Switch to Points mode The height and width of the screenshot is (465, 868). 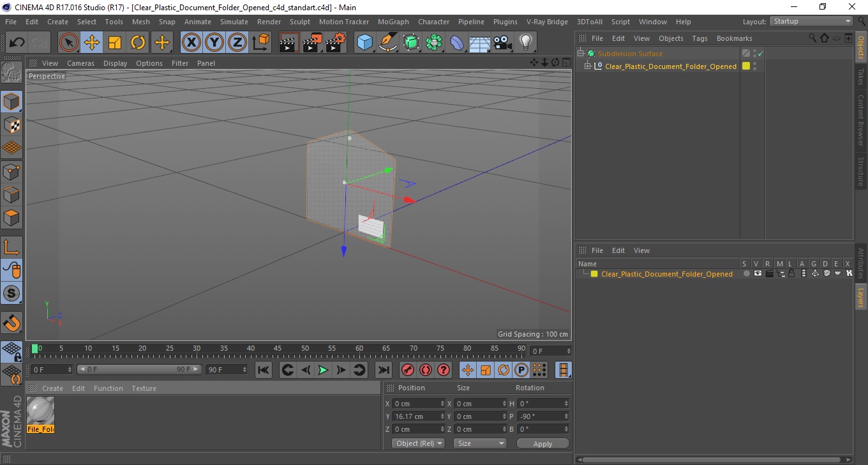[11, 171]
